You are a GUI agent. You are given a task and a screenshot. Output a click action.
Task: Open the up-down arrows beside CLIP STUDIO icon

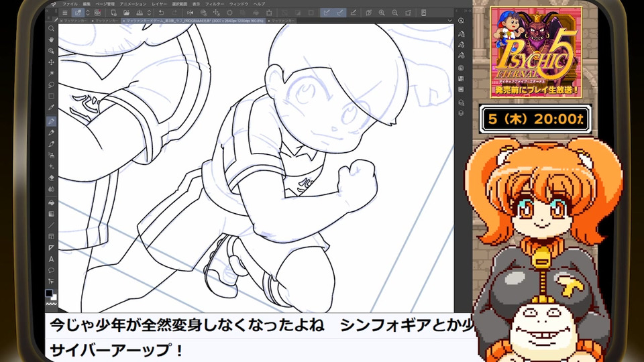[87, 13]
